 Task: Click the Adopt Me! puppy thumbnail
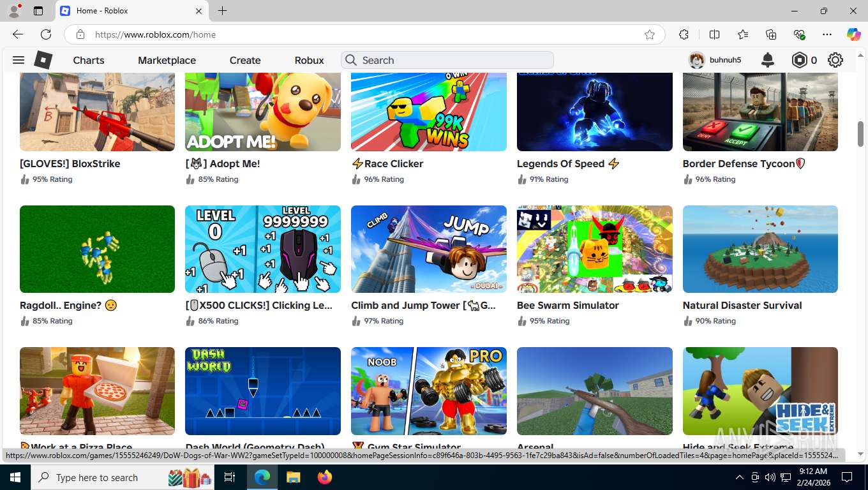pyautogui.click(x=263, y=112)
